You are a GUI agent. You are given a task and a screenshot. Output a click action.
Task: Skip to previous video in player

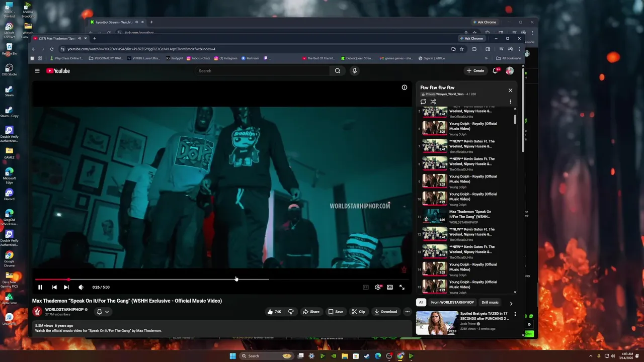[x=54, y=287]
